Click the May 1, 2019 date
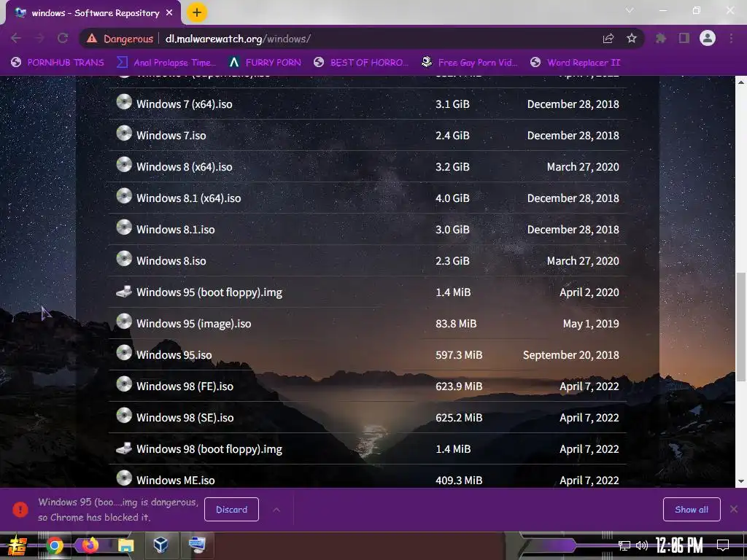Viewport: 747px width, 560px height. tap(591, 324)
